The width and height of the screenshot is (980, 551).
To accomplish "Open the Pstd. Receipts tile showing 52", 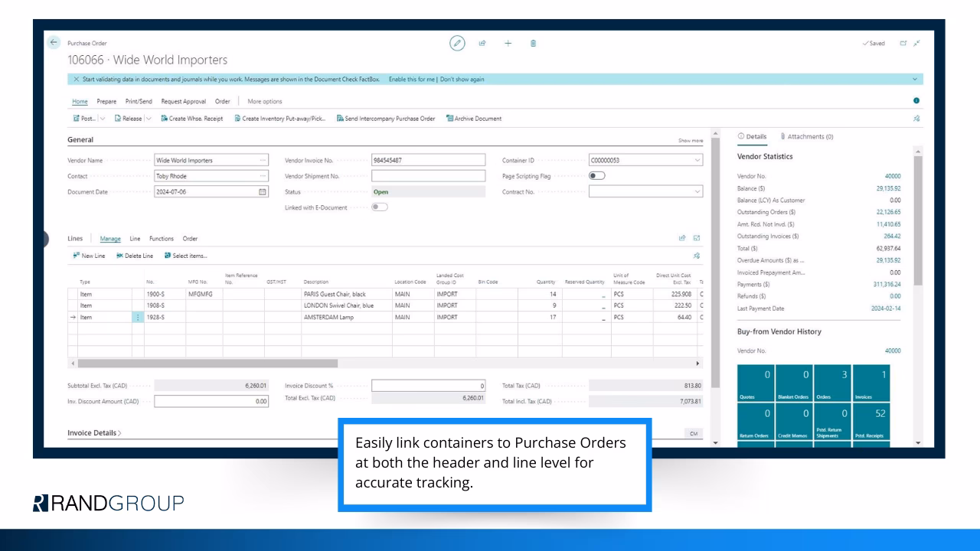I will (871, 422).
